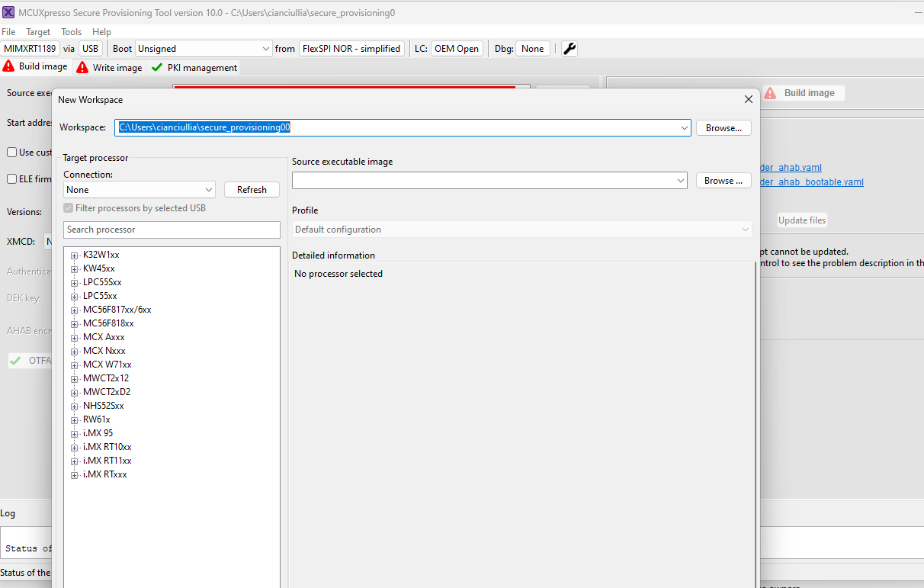Click the USB connection toolbar button
This screenshot has height=588, width=924.
click(x=91, y=48)
